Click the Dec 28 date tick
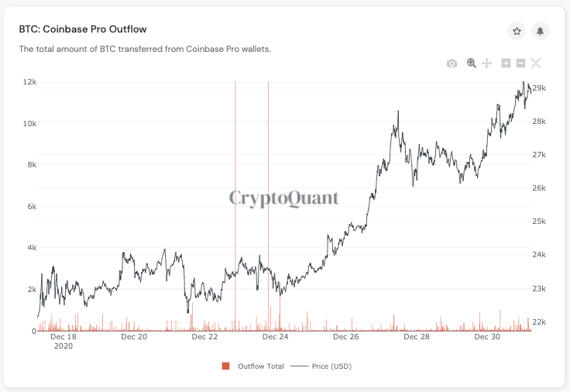This screenshot has height=392, width=570. 417,337
